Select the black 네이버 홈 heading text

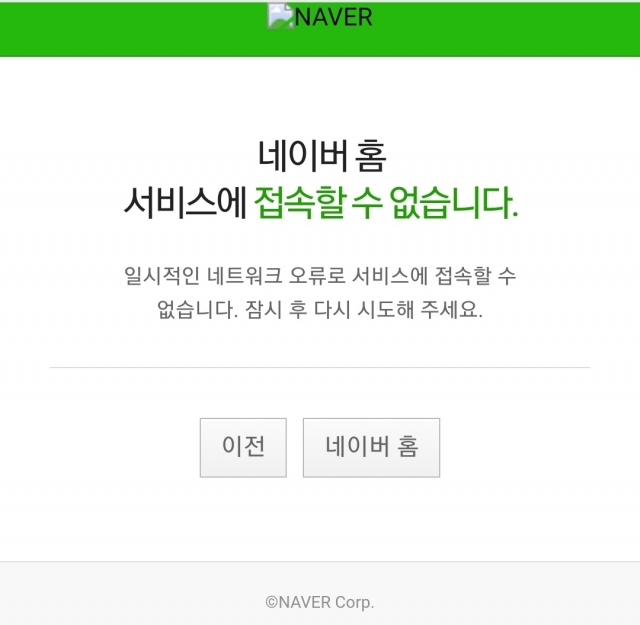(322, 156)
